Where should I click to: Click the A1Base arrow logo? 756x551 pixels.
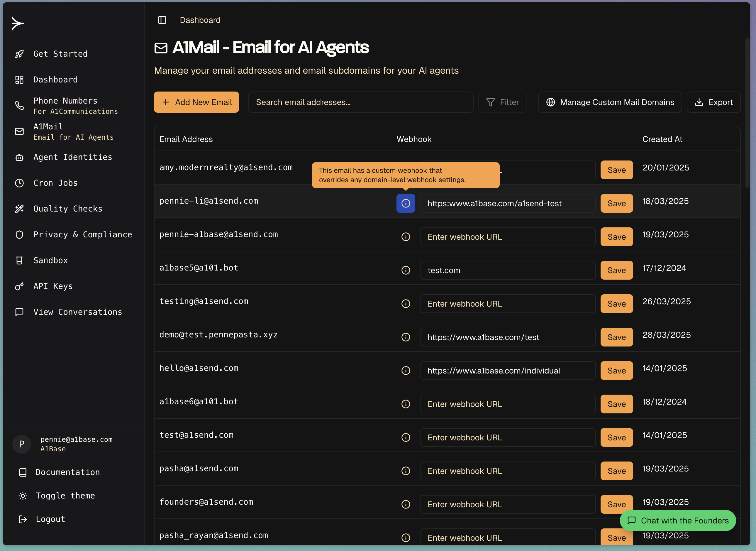click(18, 23)
